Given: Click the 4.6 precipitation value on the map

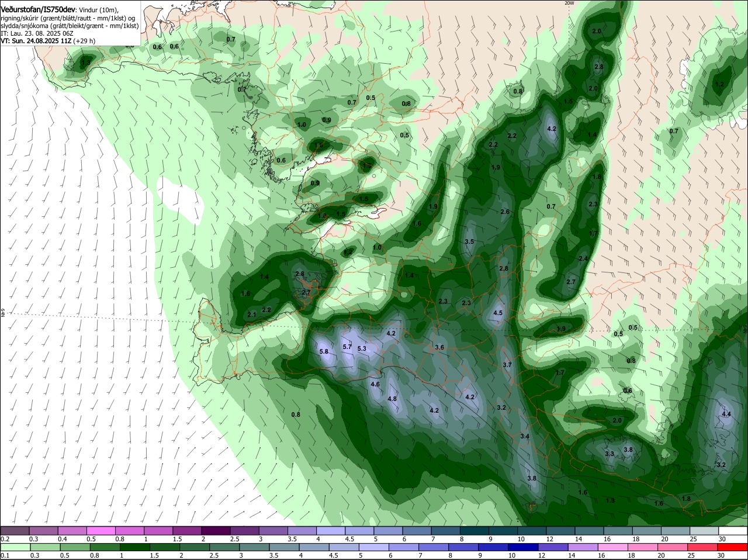Looking at the screenshot, I should click(x=375, y=384).
